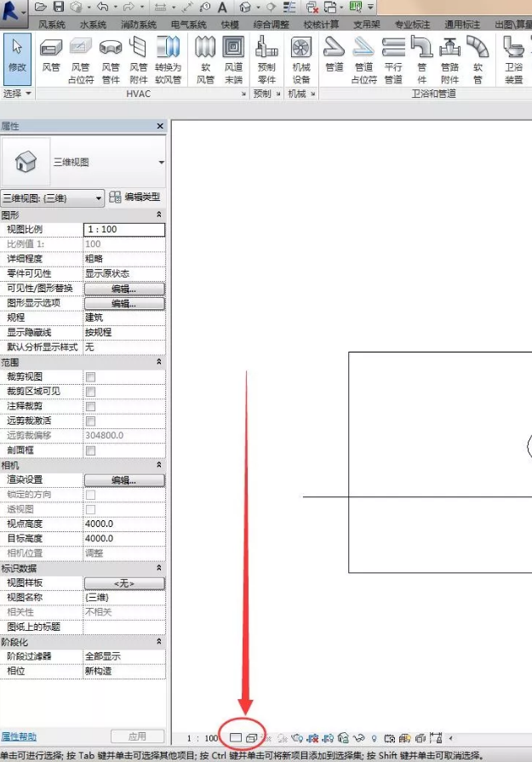Select the 预制零件 fabrication part tool

(x=266, y=60)
